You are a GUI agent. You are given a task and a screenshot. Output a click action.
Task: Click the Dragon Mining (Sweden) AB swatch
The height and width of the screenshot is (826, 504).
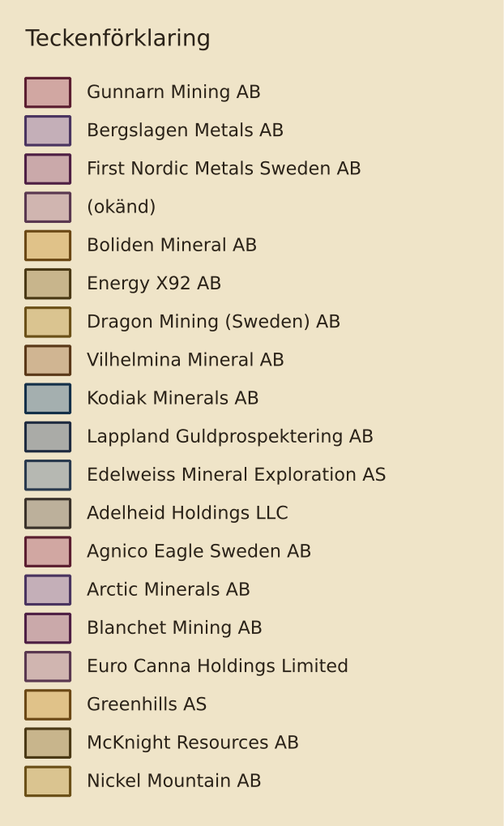click(x=48, y=322)
